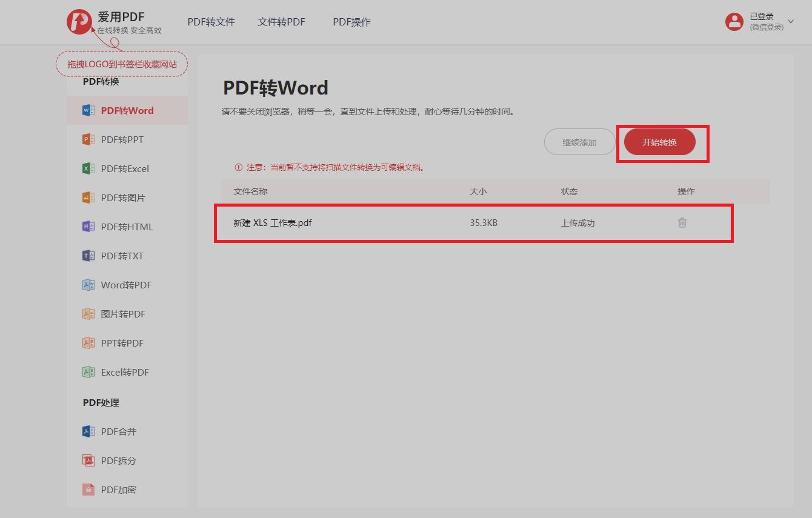Viewport: 812px width, 518px height.
Task: Click the red warning notice icon
Action: pyautogui.click(x=238, y=167)
